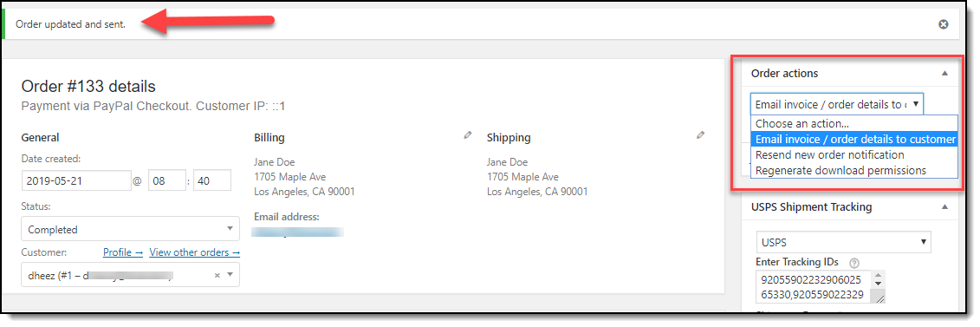Screen dimensions: 980x327
Task: Collapse the USPS Shipment Tracking panel
Action: pyautogui.click(x=944, y=207)
